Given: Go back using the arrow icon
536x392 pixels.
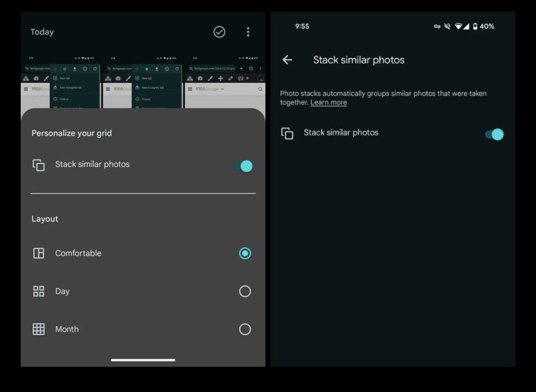Looking at the screenshot, I should coord(287,60).
